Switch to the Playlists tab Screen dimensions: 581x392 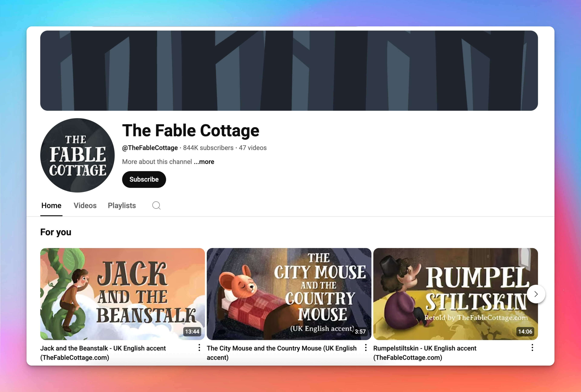(x=122, y=206)
